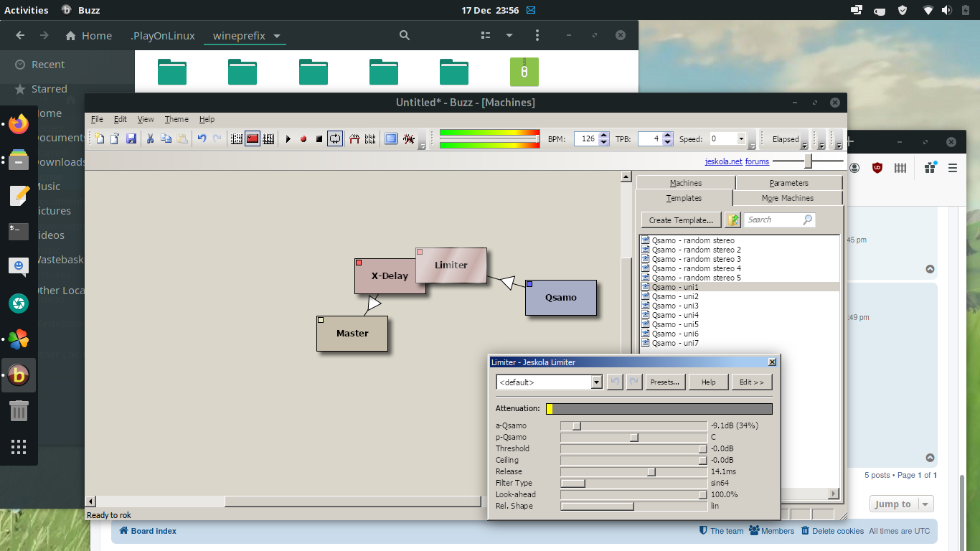The height and width of the screenshot is (551, 980).
Task: Switch to the More Machines tab
Action: (x=788, y=198)
